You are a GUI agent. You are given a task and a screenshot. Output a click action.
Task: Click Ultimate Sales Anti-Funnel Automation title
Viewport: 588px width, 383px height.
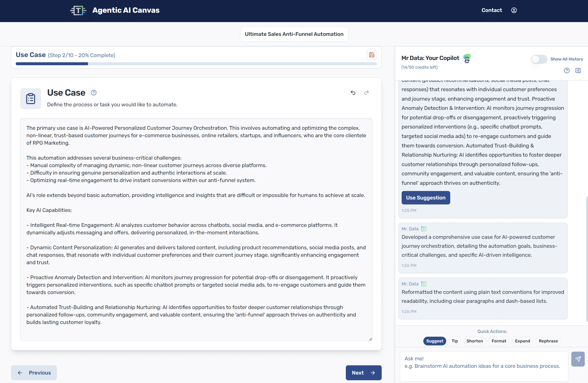tap(294, 34)
